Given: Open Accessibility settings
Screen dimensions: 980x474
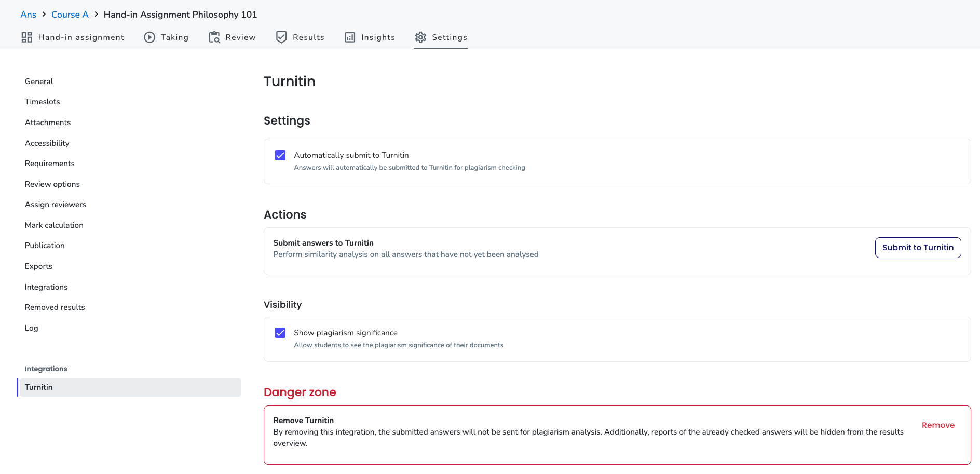Looking at the screenshot, I should click(x=47, y=143).
